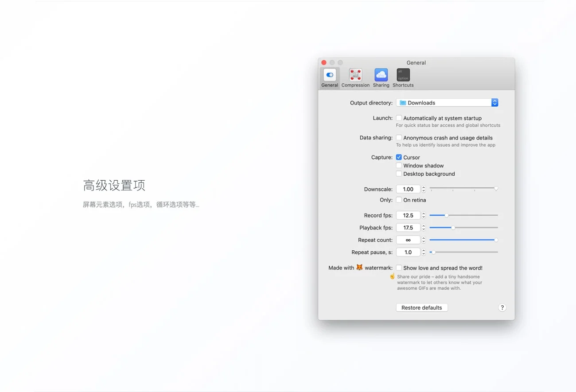Click the help question mark button

click(502, 308)
